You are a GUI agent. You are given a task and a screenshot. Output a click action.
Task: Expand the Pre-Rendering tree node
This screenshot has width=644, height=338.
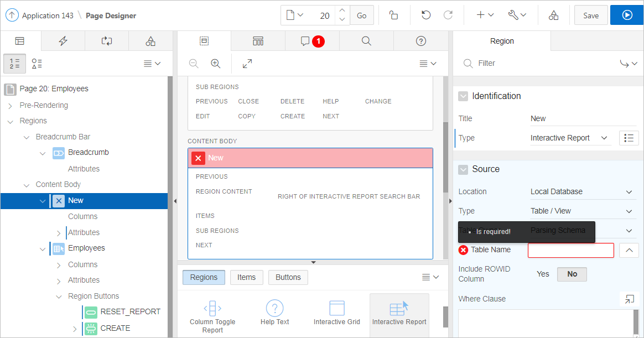[x=10, y=105]
